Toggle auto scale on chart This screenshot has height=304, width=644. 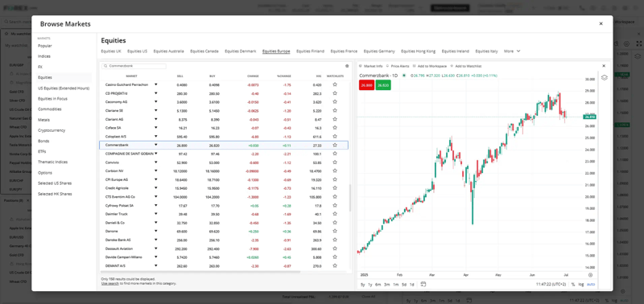tap(591, 284)
